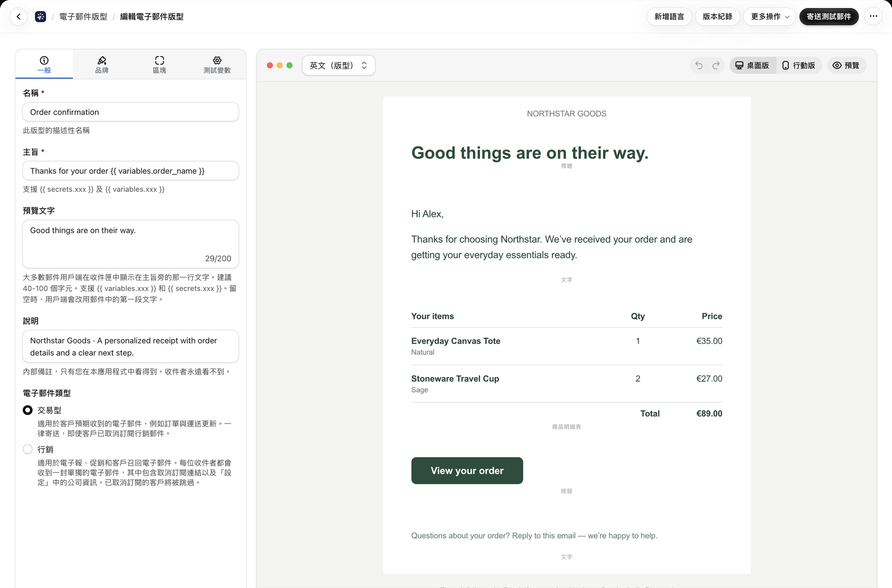Open the app logo home icon

40,17
